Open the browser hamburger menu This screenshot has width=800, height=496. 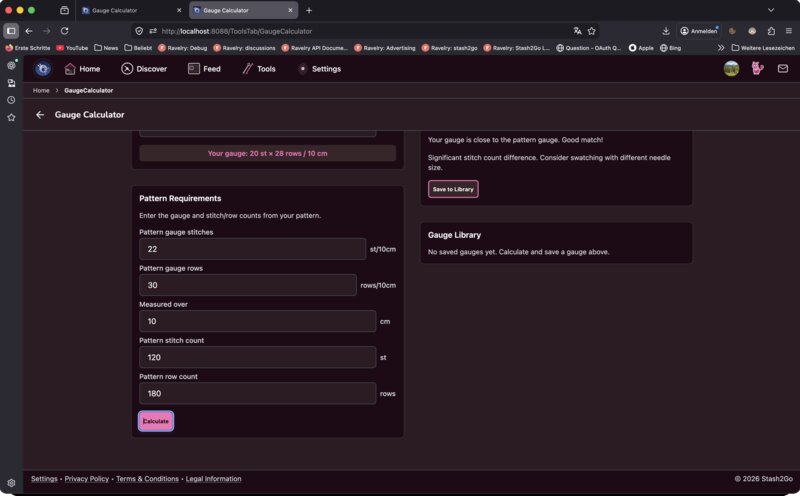789,31
